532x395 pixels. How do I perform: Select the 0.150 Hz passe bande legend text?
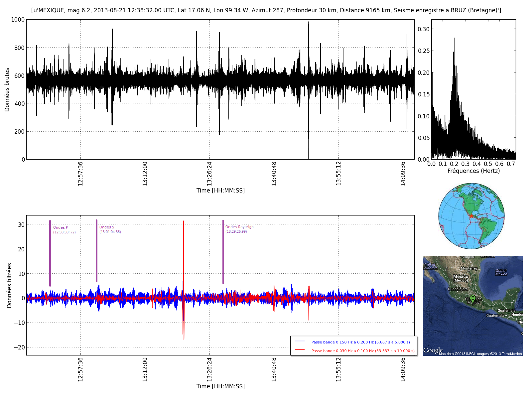point(360,342)
